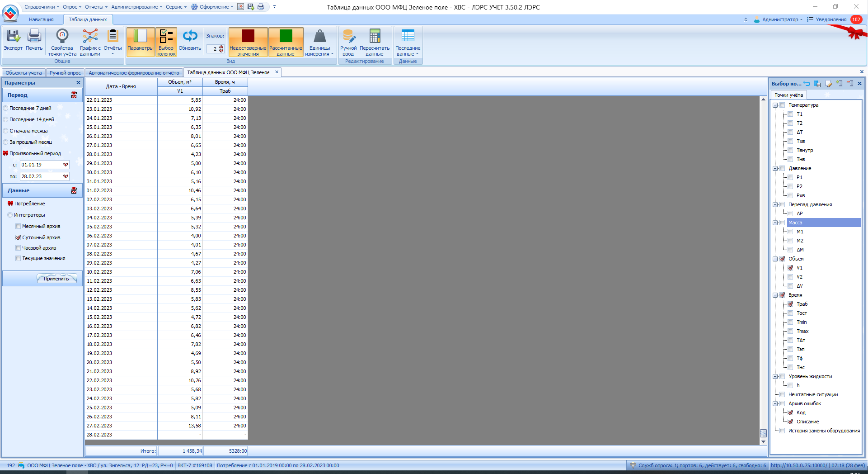
Task: Click the Применить button
Action: [x=56, y=279]
